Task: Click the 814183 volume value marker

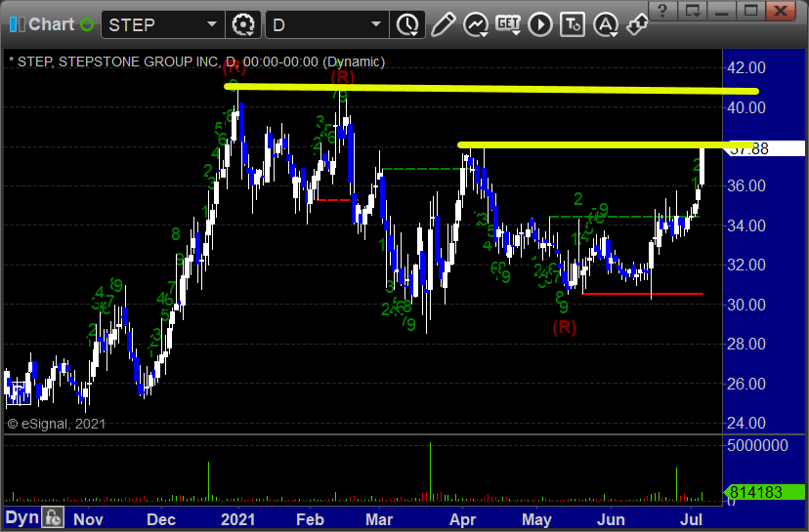Action: (x=765, y=492)
